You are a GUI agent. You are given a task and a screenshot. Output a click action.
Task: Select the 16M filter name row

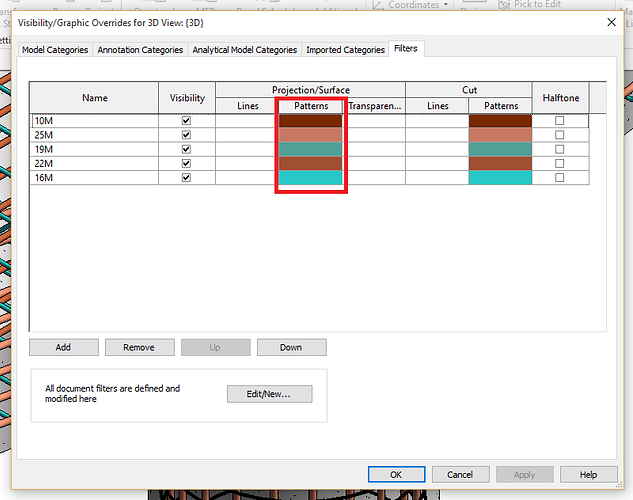(x=94, y=178)
